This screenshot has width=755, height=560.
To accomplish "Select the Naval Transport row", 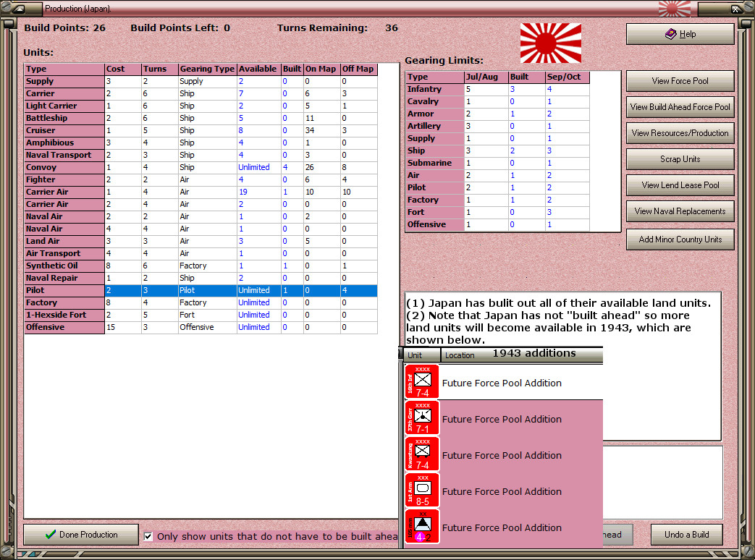I will pyautogui.click(x=201, y=155).
